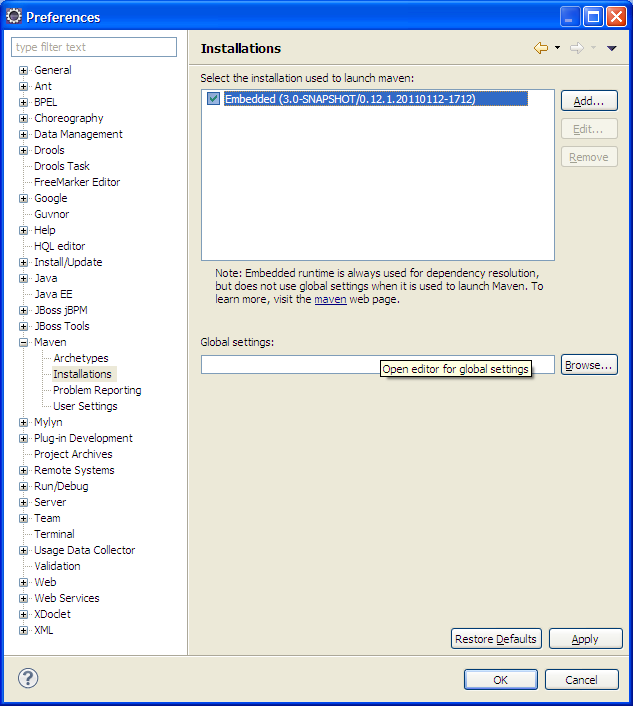Select the Guvnor tree item

pyautogui.click(x=52, y=214)
